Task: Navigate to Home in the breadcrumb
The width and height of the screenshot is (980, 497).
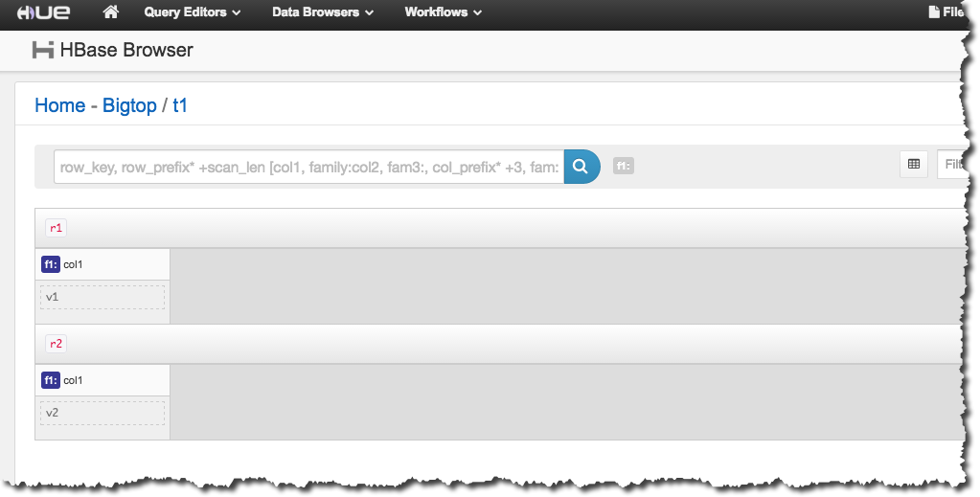Action: (x=59, y=105)
